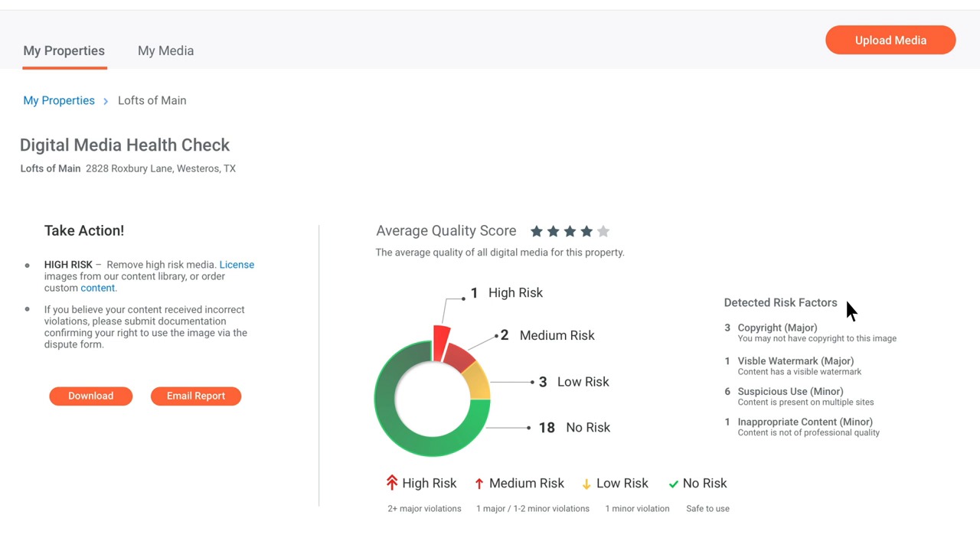
Task: Toggle the Inappropriate Content (Minor) risk item
Action: 805,422
